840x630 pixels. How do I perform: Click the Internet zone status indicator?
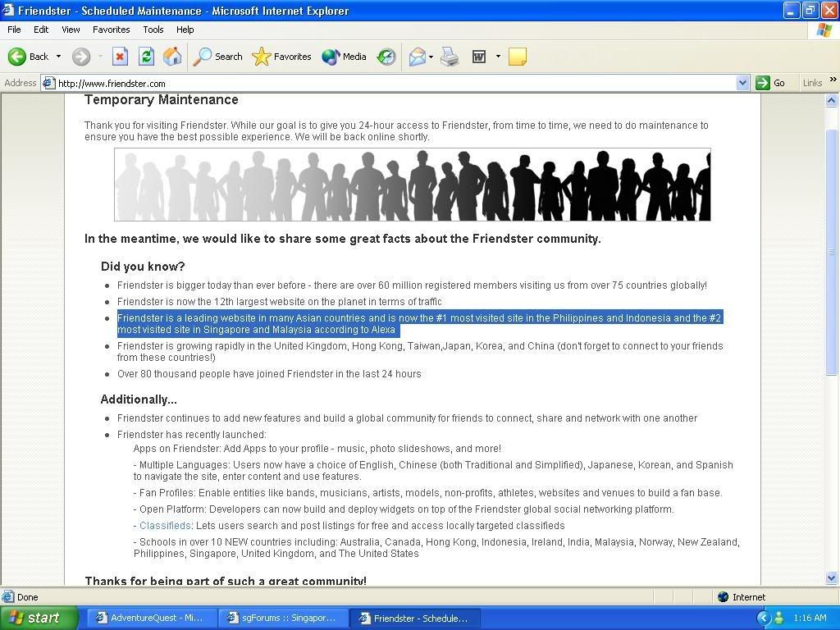pos(742,597)
